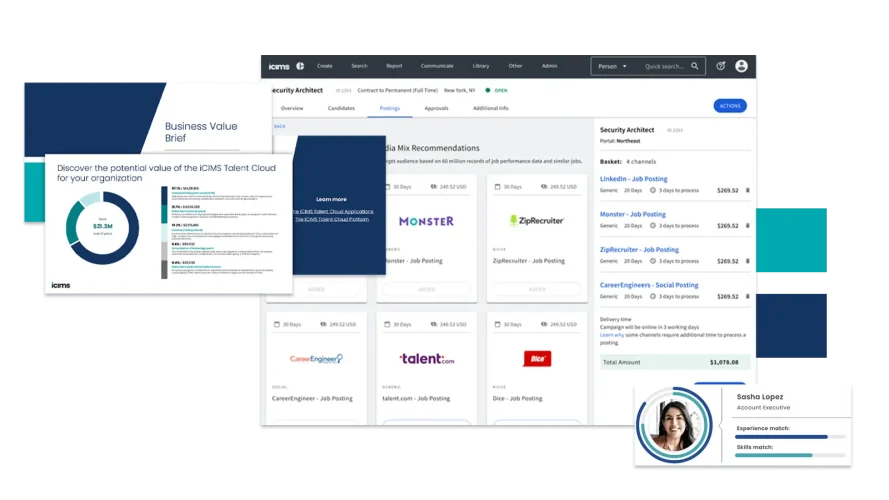Viewport: 889px width, 500px height.
Task: Click the calendar icon on the Dice card
Action: pyautogui.click(x=497, y=324)
